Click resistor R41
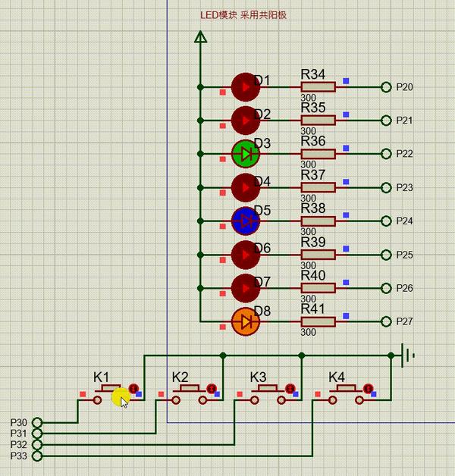Viewport: 455px width, 476px height. [318, 321]
